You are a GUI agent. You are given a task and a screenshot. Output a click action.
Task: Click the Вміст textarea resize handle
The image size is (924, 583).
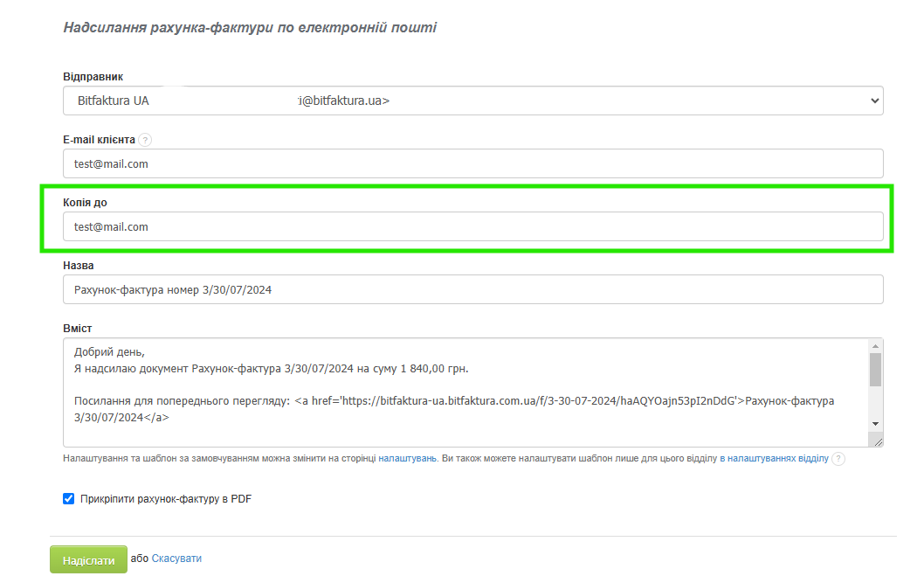[877, 442]
